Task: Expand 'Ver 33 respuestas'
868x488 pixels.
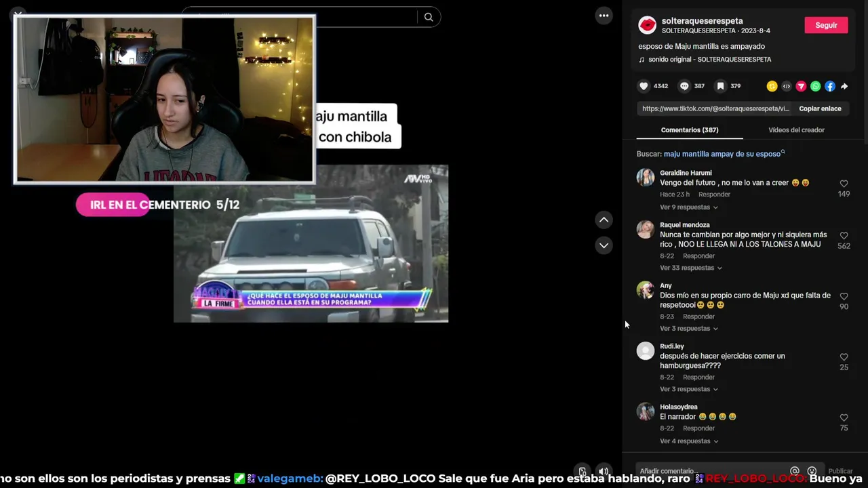Action: [x=690, y=268]
